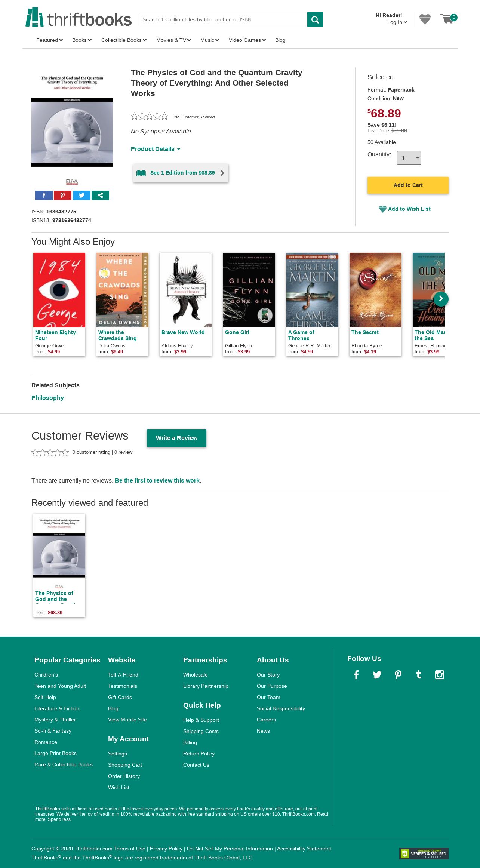Open Children's category in footer
480x868 pixels.
pos(46,675)
